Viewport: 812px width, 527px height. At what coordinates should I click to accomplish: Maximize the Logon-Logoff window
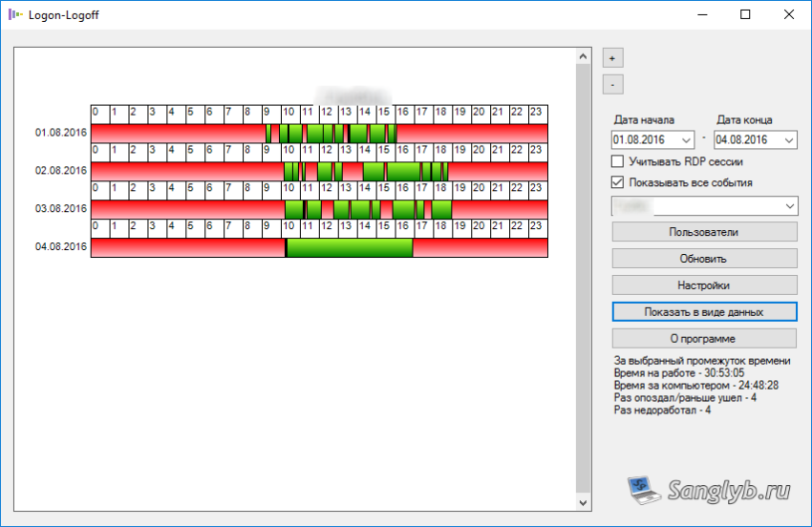pyautogui.click(x=745, y=14)
